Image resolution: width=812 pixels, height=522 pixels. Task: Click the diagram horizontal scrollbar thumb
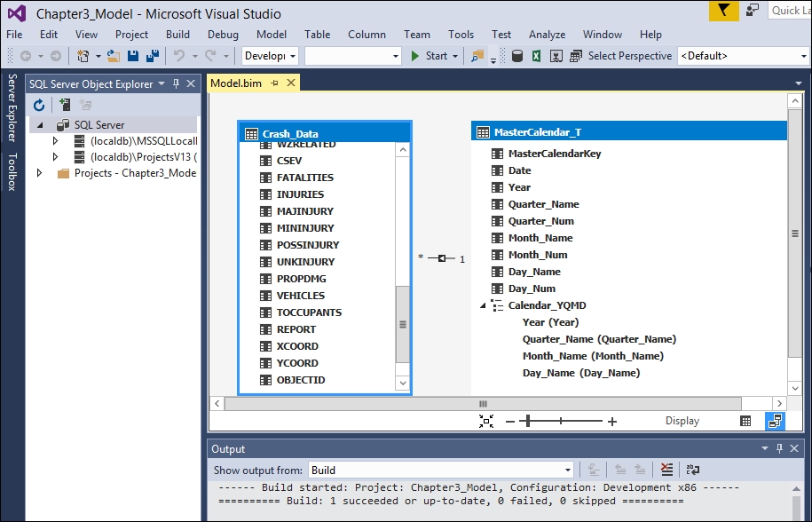(x=483, y=403)
